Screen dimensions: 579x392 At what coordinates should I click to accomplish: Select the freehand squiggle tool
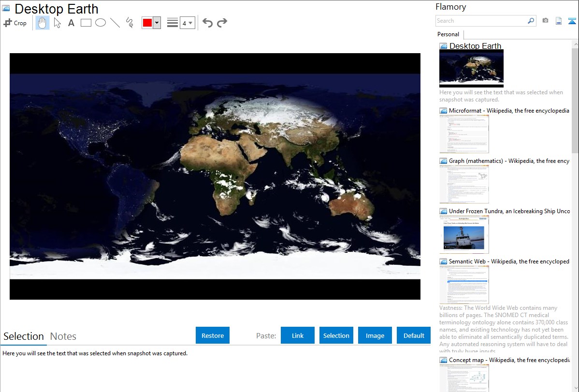click(x=130, y=23)
